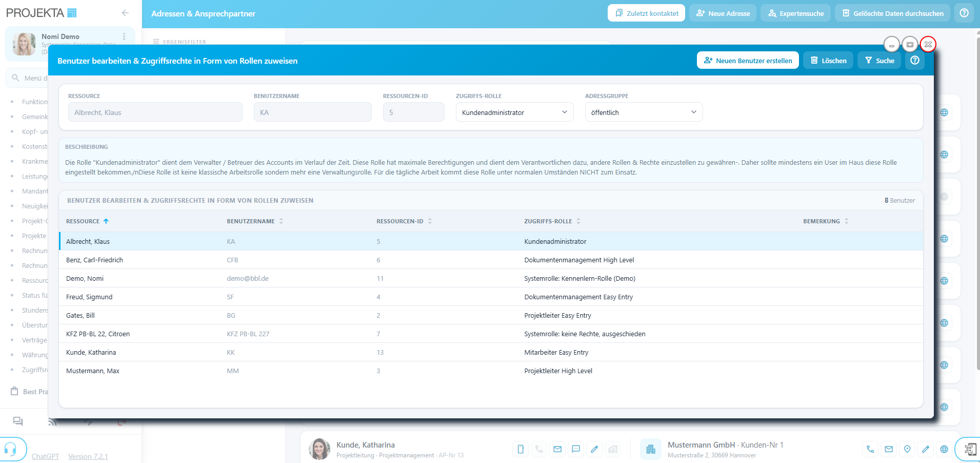Select row Freud, Sigmund
This screenshot has width=980, height=463.
tap(491, 297)
